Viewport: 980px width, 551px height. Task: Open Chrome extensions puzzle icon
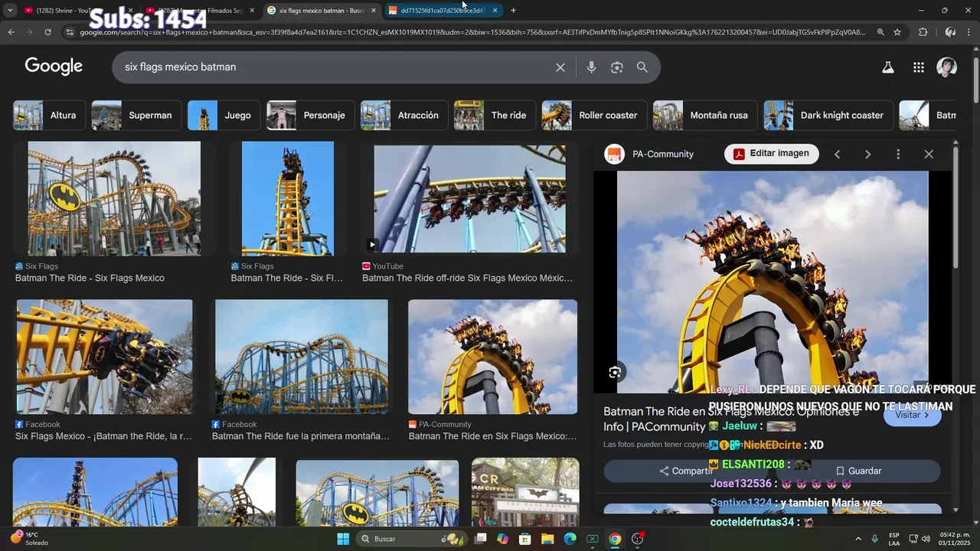click(923, 32)
